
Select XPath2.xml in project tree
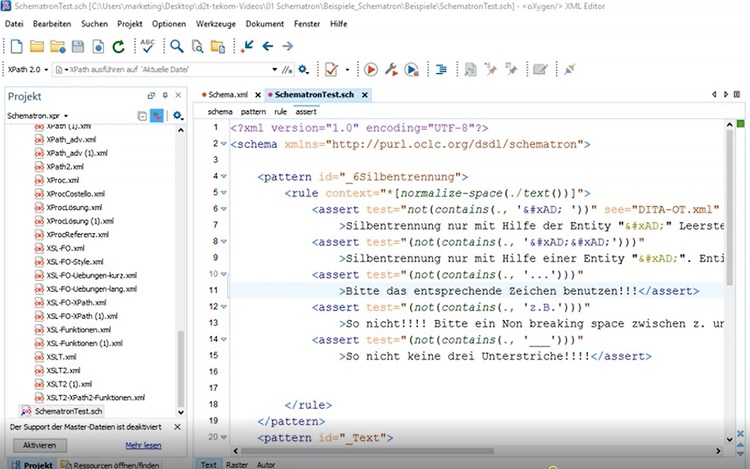65,167
